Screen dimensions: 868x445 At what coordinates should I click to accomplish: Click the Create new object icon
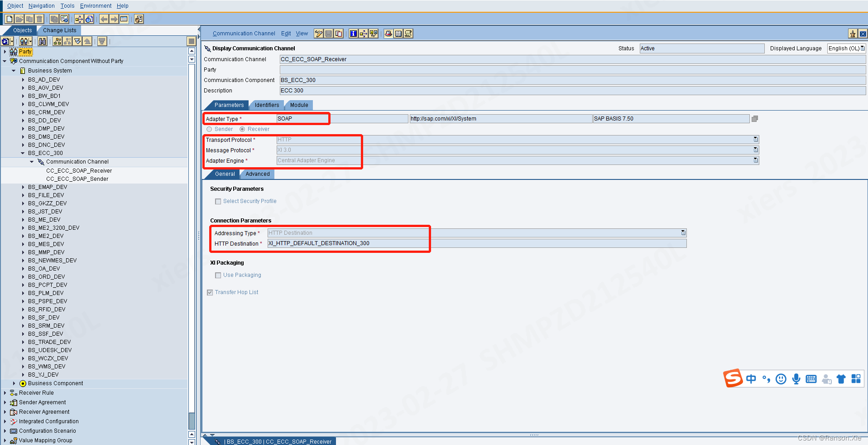(9, 19)
